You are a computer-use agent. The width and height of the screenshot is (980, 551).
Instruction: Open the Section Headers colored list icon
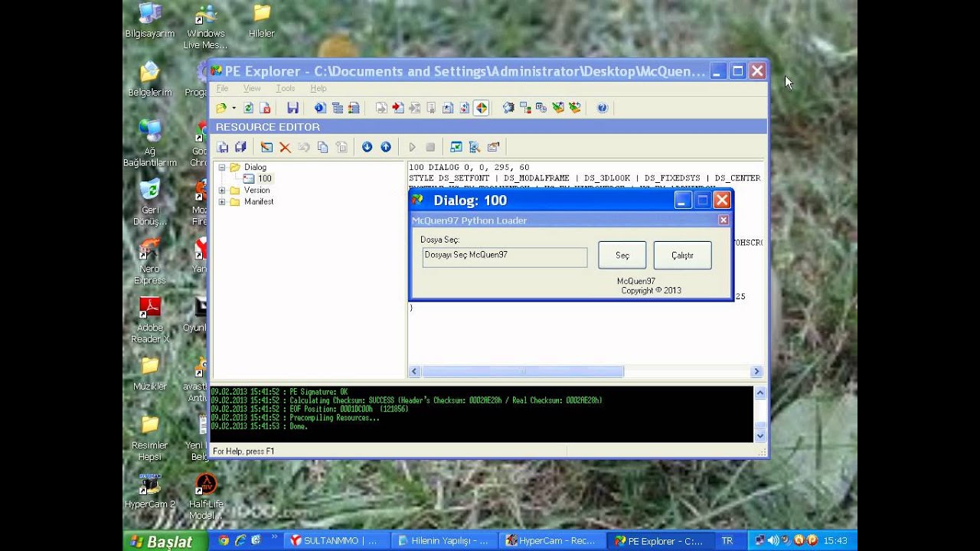(354, 108)
